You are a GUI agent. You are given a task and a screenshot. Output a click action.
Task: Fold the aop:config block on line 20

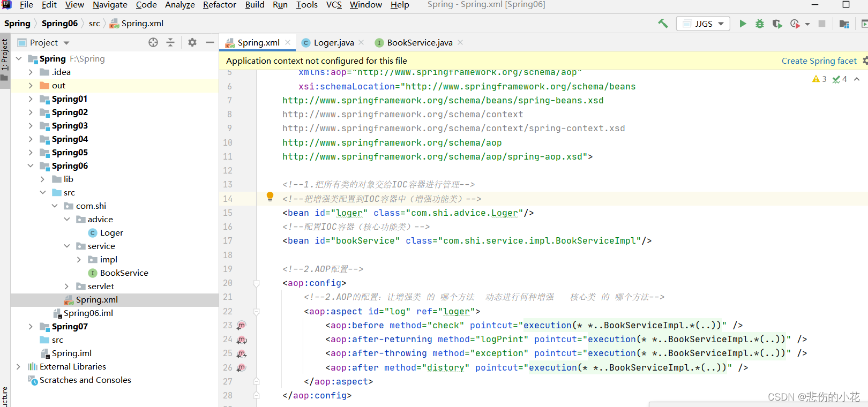257,283
